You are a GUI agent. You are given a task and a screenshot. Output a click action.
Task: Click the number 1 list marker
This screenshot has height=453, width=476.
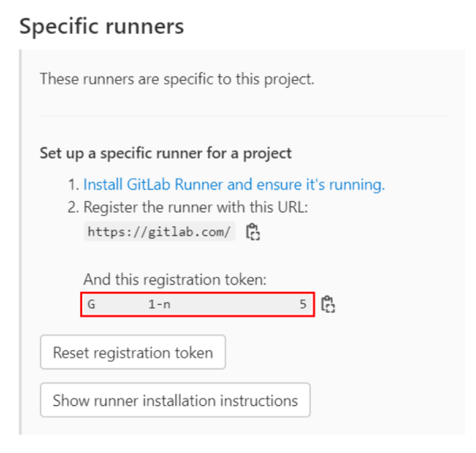tap(74, 185)
